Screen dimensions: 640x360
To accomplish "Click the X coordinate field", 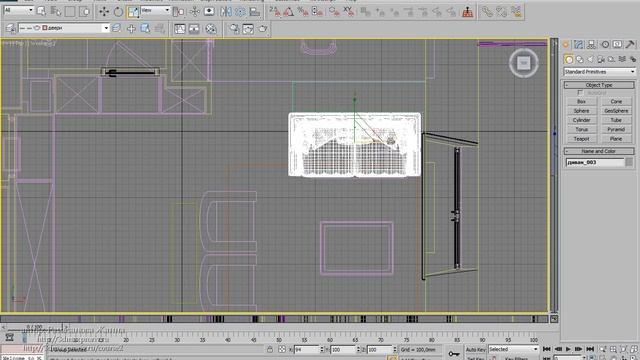I will pyautogui.click(x=306, y=350).
